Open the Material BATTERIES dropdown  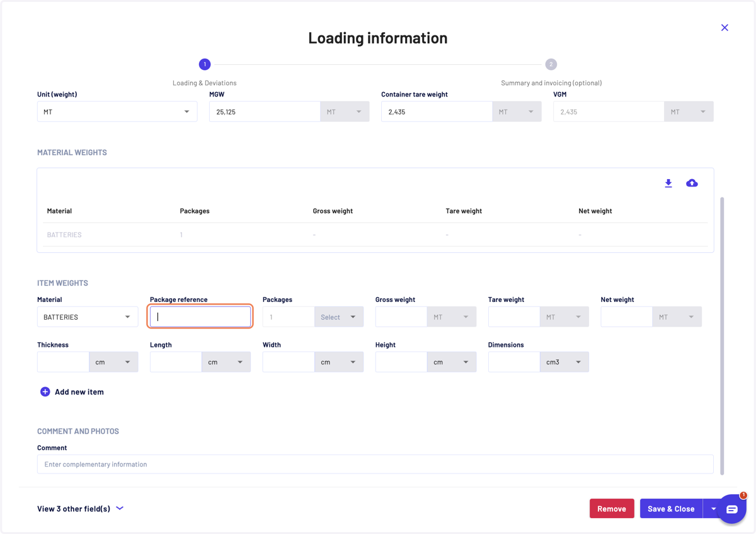[x=88, y=317]
